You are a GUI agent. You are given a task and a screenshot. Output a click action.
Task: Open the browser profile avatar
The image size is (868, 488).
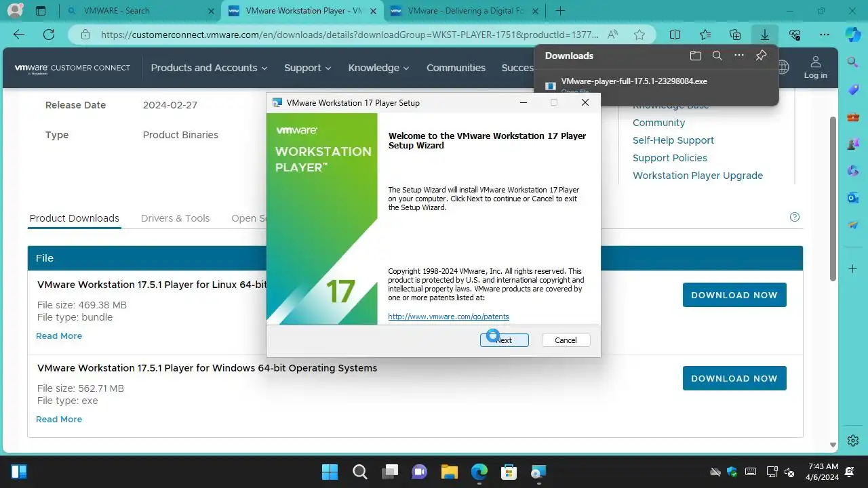tap(14, 11)
